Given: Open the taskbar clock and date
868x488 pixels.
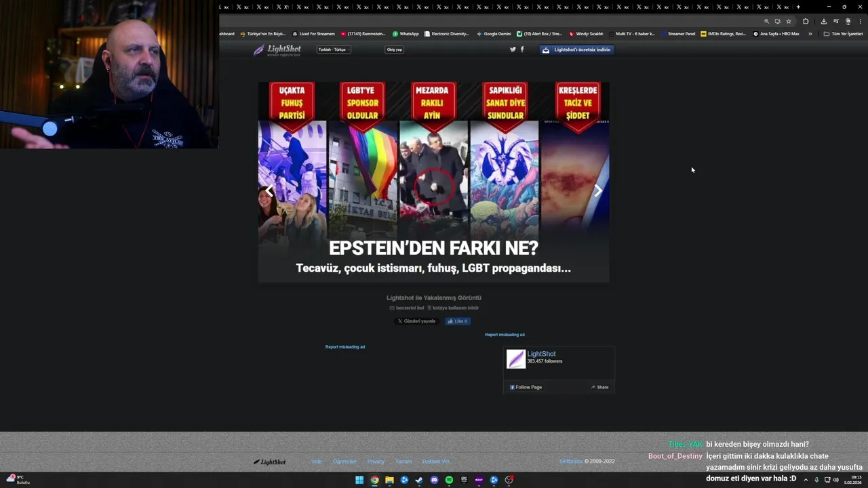Looking at the screenshot, I should click(853, 480).
